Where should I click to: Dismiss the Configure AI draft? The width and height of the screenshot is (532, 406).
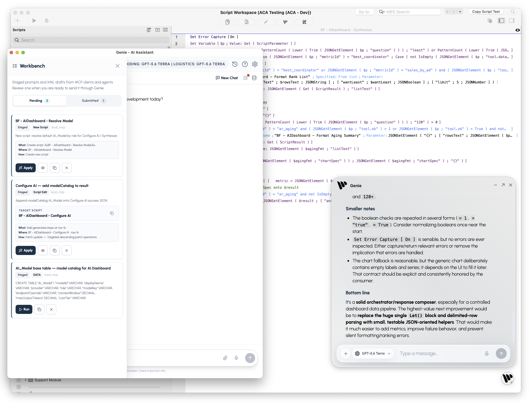click(x=66, y=251)
